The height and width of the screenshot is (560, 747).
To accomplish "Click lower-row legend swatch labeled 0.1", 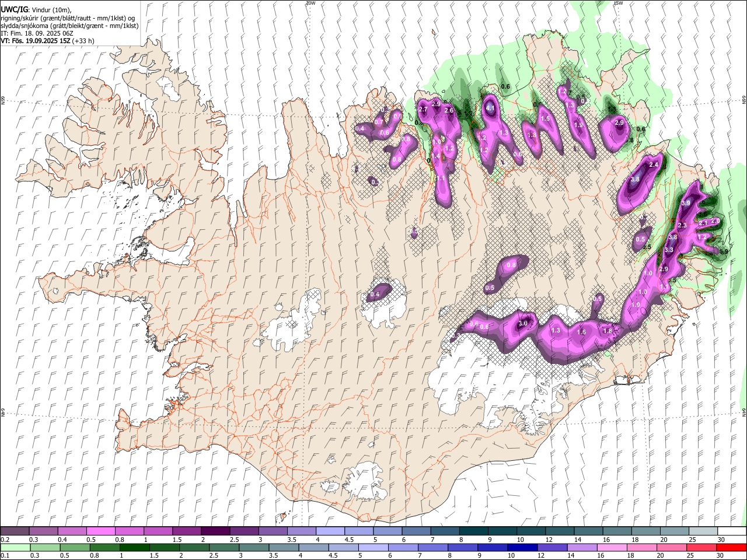I will coord(15,547).
